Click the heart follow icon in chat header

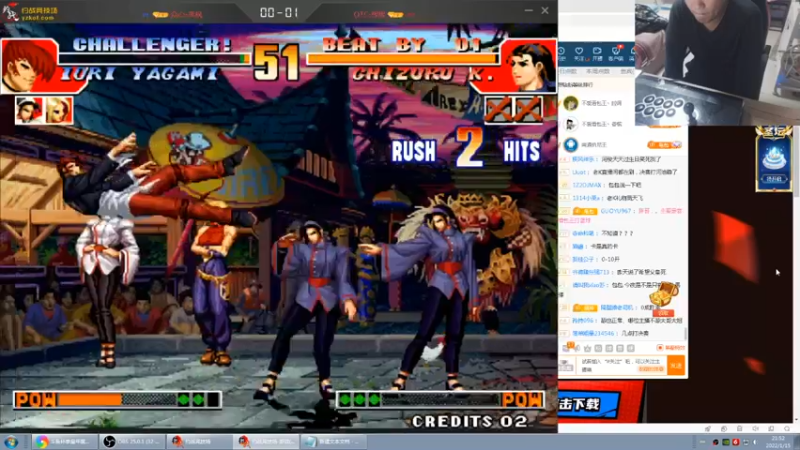pos(579,52)
